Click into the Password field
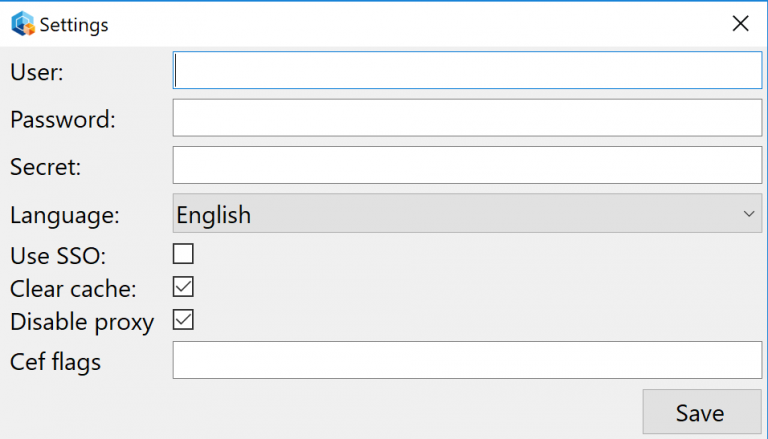The image size is (768, 439). tap(467, 118)
